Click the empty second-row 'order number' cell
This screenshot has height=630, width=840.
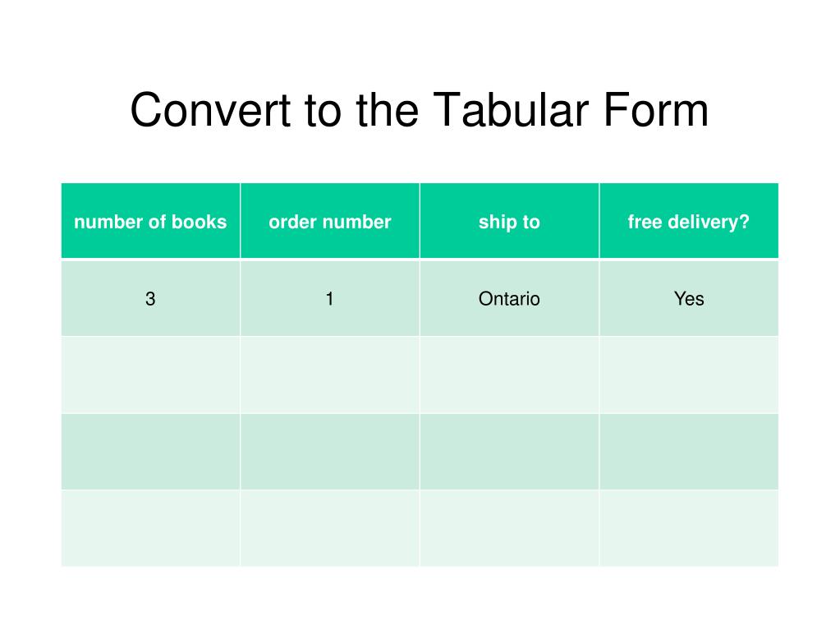330,375
